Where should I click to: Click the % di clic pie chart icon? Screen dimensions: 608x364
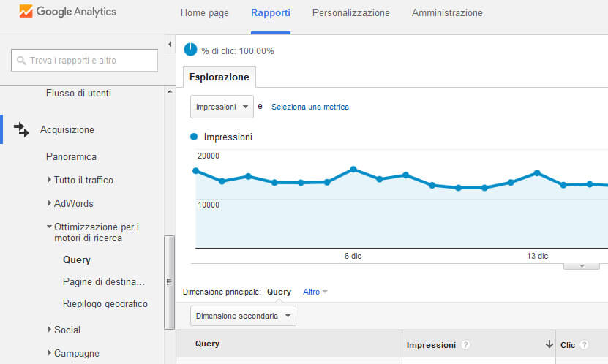[190, 50]
